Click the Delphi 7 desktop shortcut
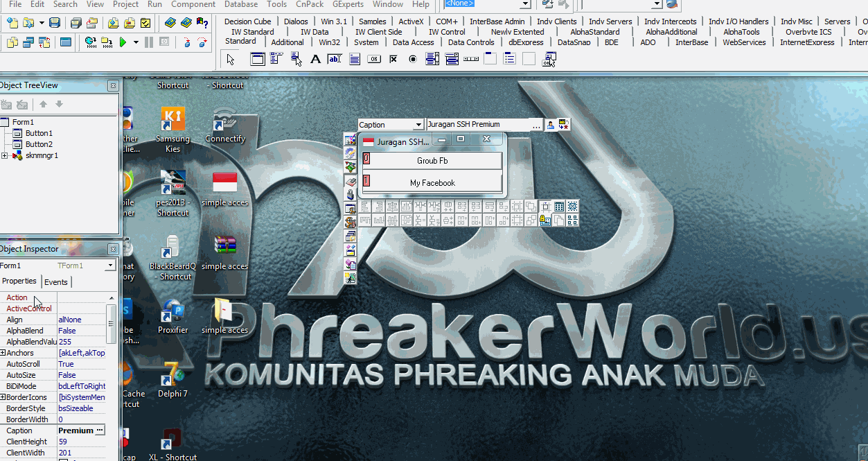868x461 pixels. (x=172, y=379)
